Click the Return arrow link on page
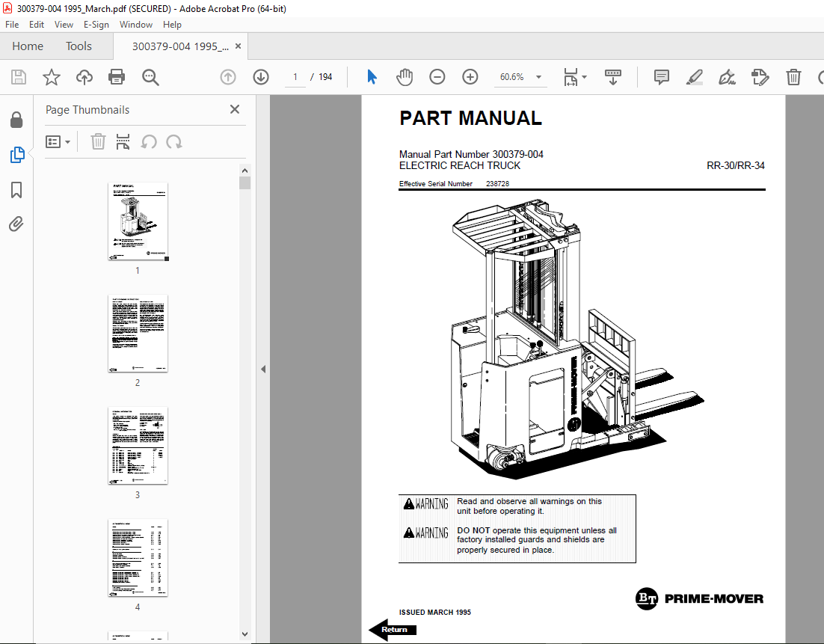 [393, 629]
